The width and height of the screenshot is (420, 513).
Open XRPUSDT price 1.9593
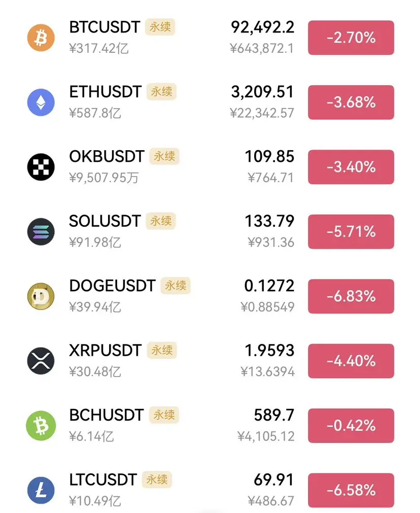click(x=269, y=351)
